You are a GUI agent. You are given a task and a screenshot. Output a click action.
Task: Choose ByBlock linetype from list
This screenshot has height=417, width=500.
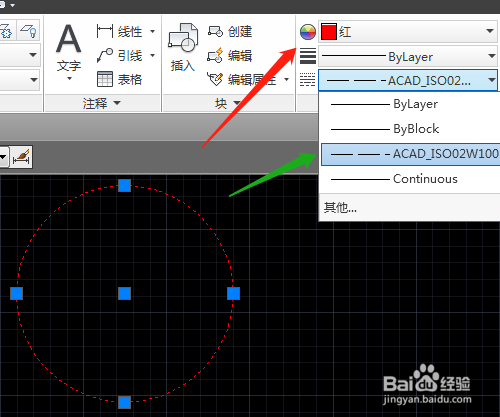pyautogui.click(x=410, y=129)
